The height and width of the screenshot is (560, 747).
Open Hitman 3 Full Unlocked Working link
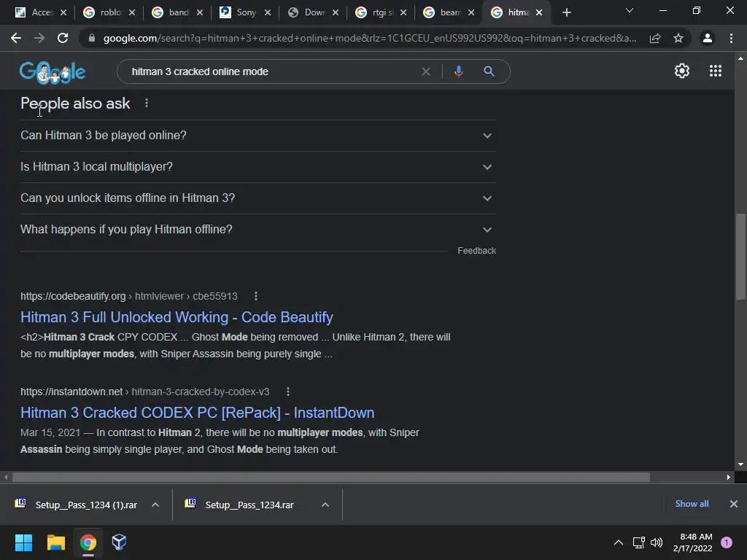pyautogui.click(x=177, y=317)
